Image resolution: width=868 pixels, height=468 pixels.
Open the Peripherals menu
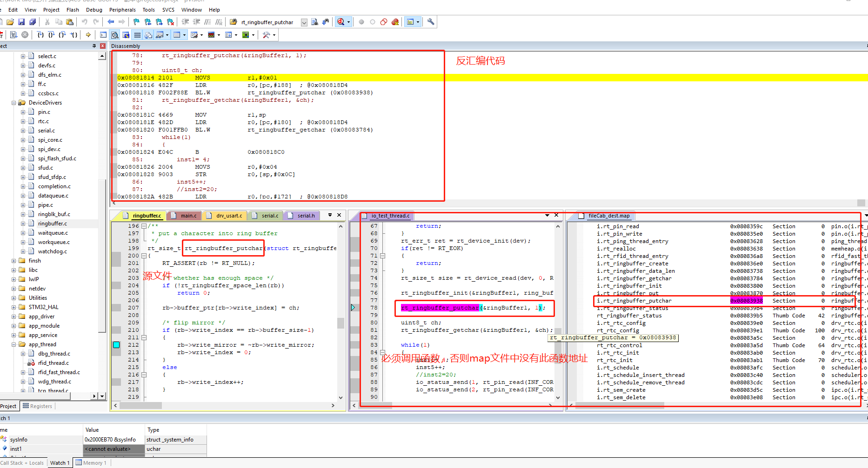pos(122,10)
